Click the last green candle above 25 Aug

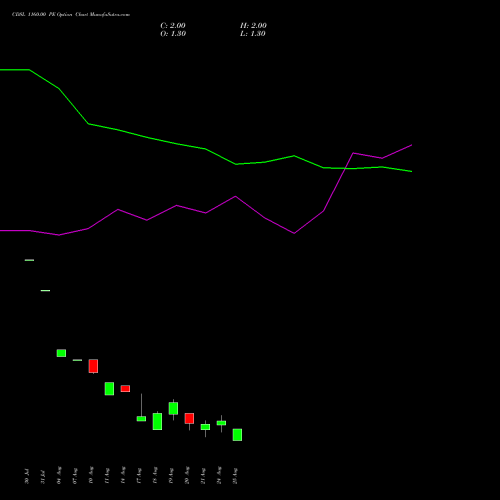coord(237,435)
